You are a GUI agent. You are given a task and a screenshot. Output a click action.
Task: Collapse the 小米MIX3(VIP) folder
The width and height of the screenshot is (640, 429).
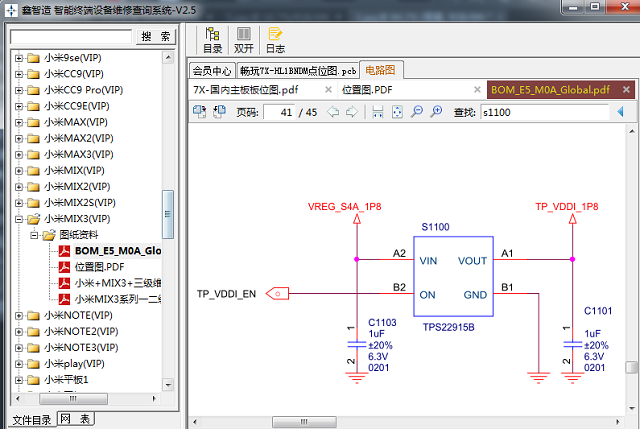19,219
